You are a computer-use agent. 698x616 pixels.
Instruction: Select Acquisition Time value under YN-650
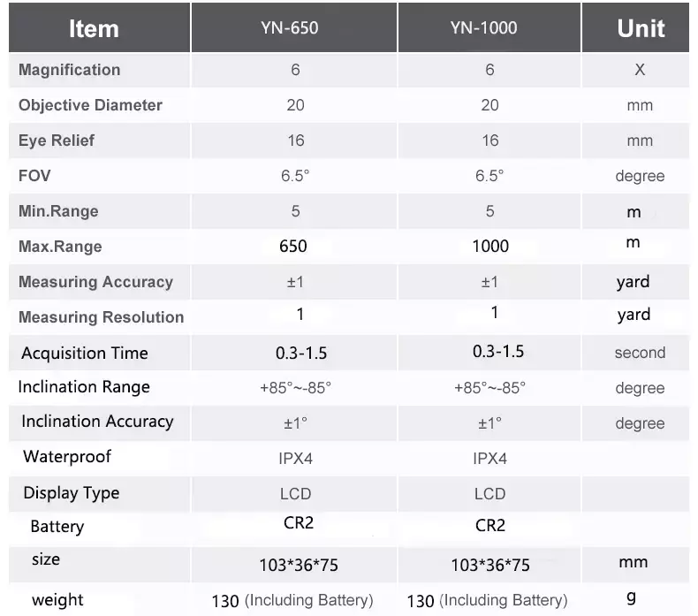point(301,354)
